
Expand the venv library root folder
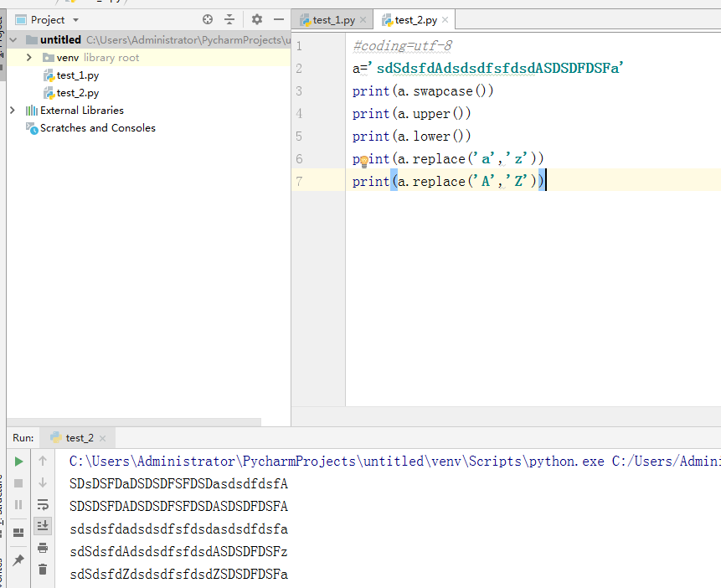tap(29, 58)
